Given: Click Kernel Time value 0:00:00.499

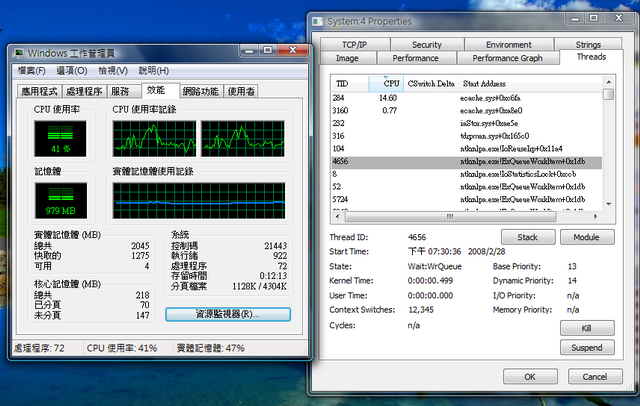Looking at the screenshot, I should click(x=431, y=281).
